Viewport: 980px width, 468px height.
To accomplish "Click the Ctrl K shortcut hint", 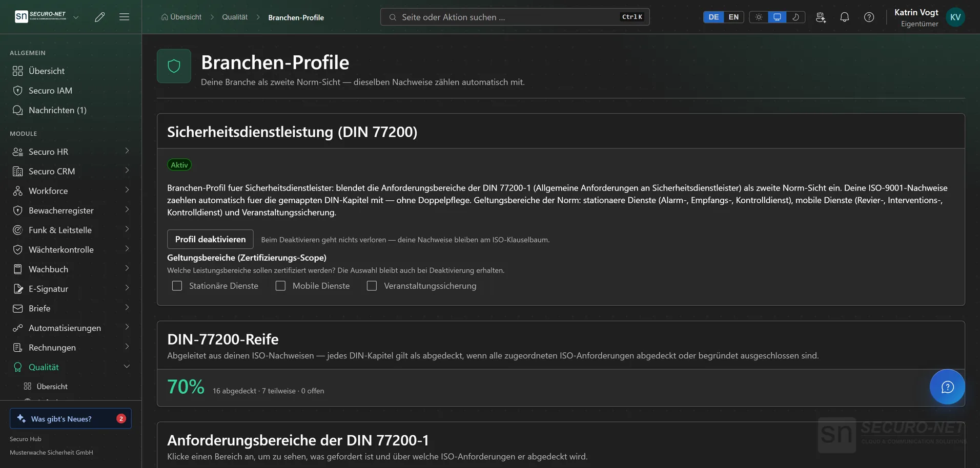I will 632,17.
